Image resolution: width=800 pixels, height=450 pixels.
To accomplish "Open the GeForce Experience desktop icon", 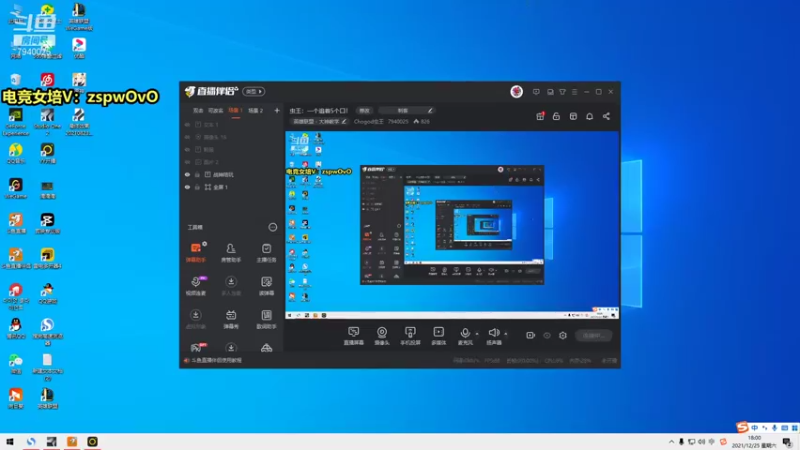I will pyautogui.click(x=15, y=121).
